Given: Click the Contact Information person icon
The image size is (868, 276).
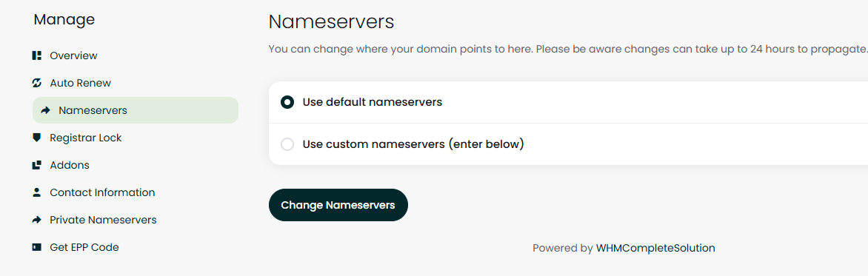Looking at the screenshot, I should click(x=37, y=192).
